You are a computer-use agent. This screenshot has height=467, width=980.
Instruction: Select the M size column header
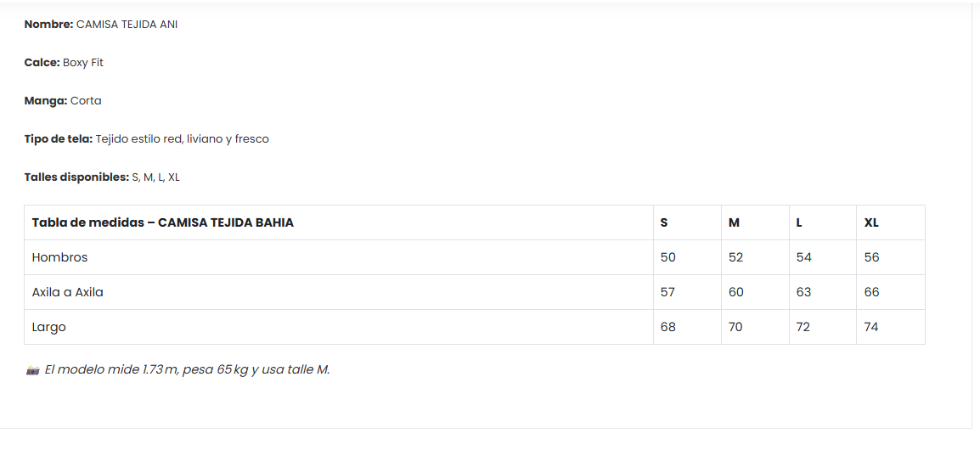click(x=734, y=222)
